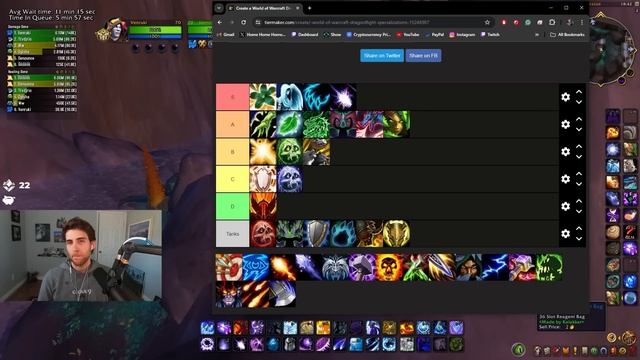This screenshot has width=640, height=360.
Task: Select the red skull Blood icon in Tanks row
Action: pos(263,233)
